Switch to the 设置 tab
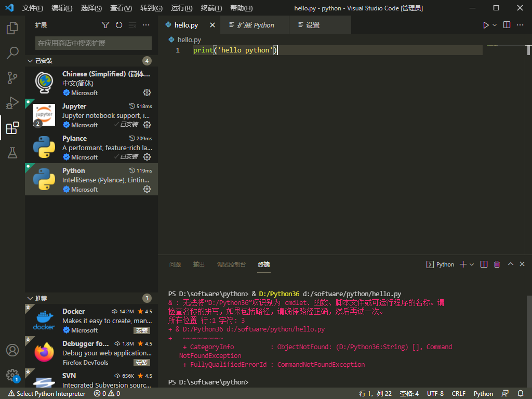The width and height of the screenshot is (532, 399). [320, 25]
